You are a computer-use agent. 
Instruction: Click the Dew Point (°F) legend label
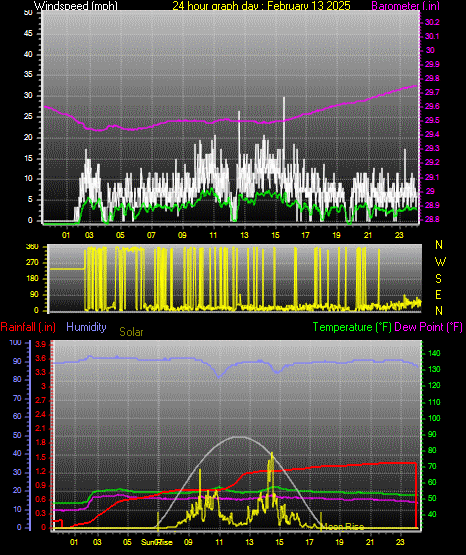coord(428,327)
